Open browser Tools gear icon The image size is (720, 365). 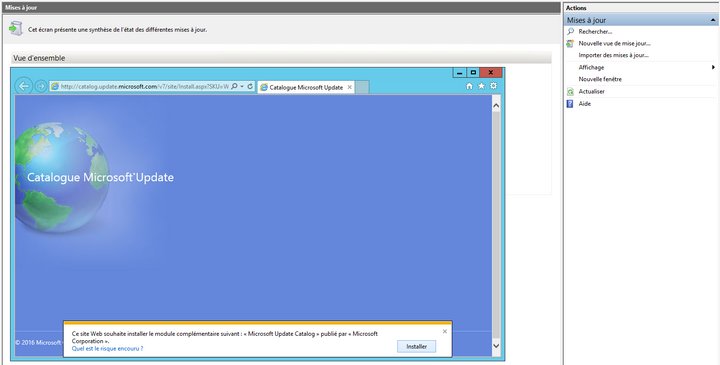coord(493,86)
